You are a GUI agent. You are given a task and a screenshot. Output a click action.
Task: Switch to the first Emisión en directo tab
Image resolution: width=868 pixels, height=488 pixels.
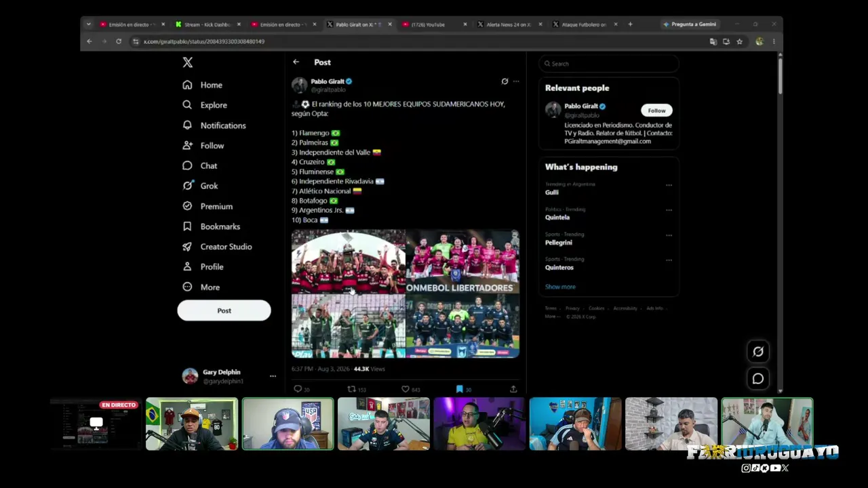coord(132,24)
